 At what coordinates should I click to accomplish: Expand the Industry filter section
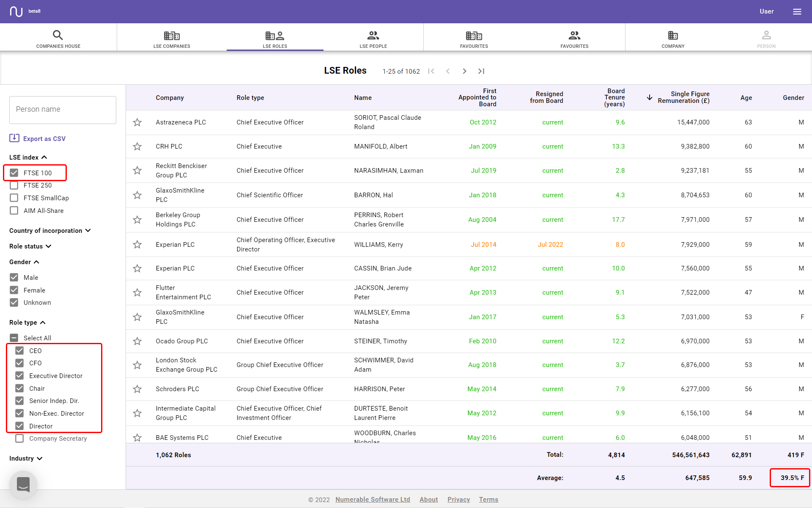26,458
